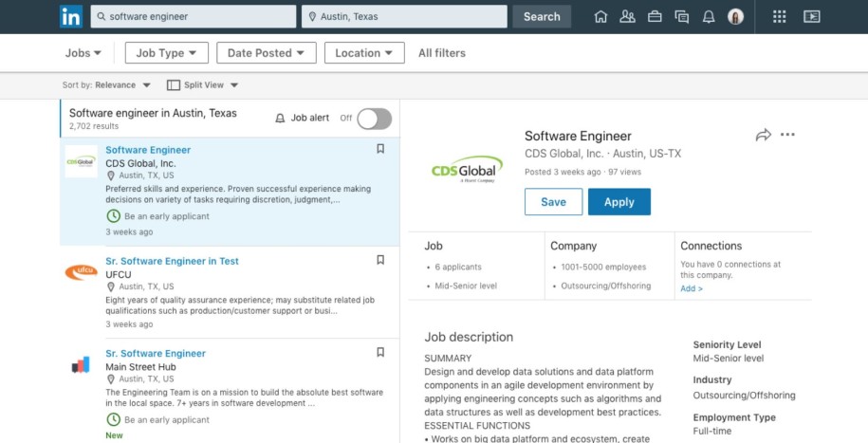Open profile avatar menu

pos(736,17)
